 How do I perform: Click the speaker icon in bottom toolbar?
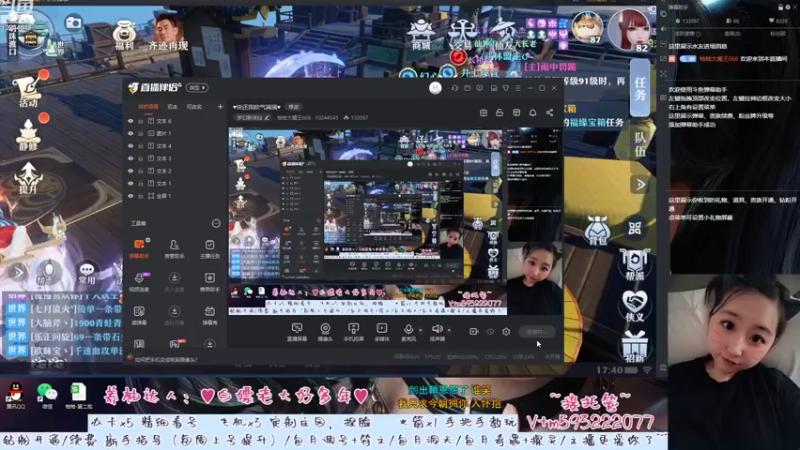pyautogui.click(x=437, y=329)
